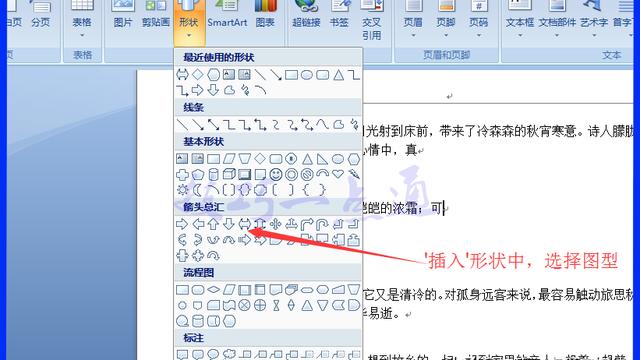Open the 文本框 text box dropdown

tap(520, 20)
